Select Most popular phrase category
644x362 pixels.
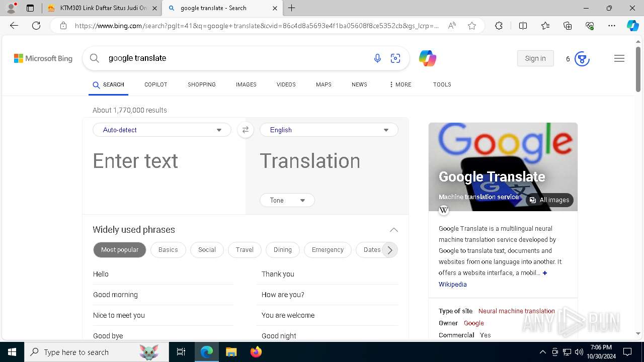tap(120, 250)
